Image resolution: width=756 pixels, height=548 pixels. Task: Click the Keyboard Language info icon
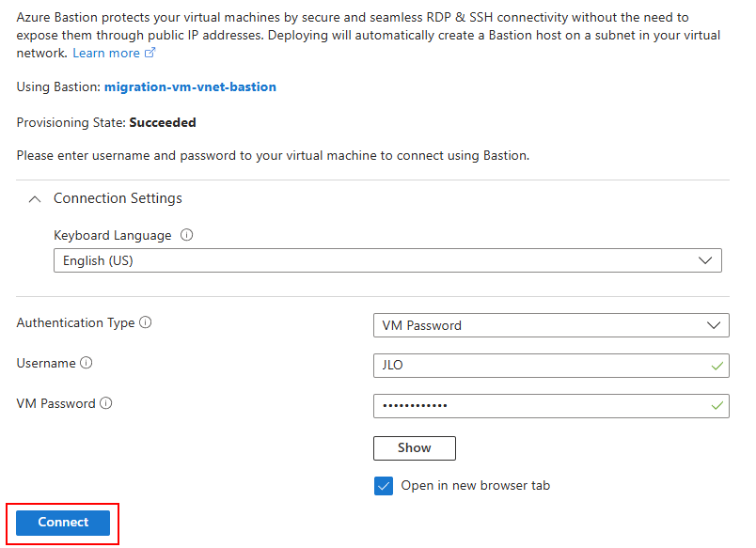[x=186, y=235]
